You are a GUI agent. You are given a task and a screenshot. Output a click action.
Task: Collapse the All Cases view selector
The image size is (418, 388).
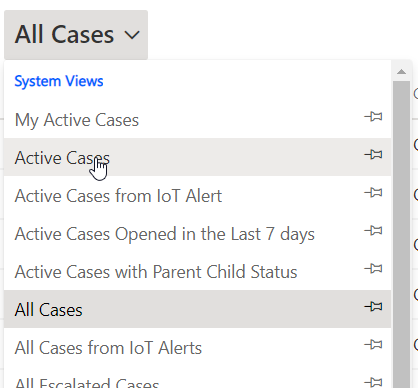coord(76,35)
